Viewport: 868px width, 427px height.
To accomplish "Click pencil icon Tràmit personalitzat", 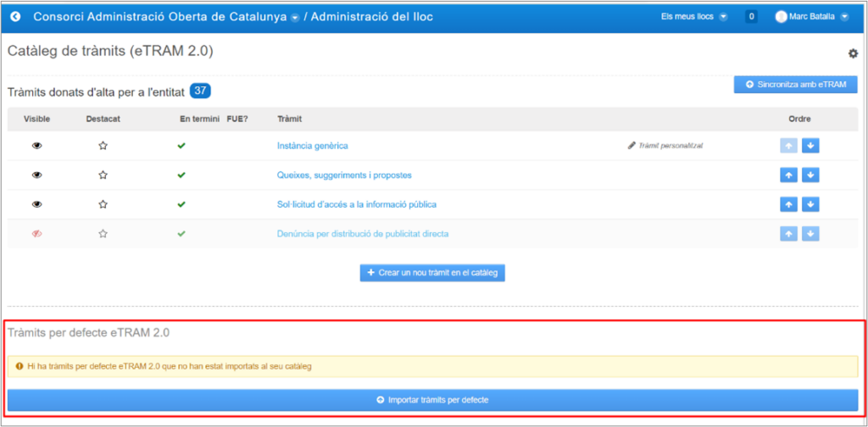I will tap(632, 146).
